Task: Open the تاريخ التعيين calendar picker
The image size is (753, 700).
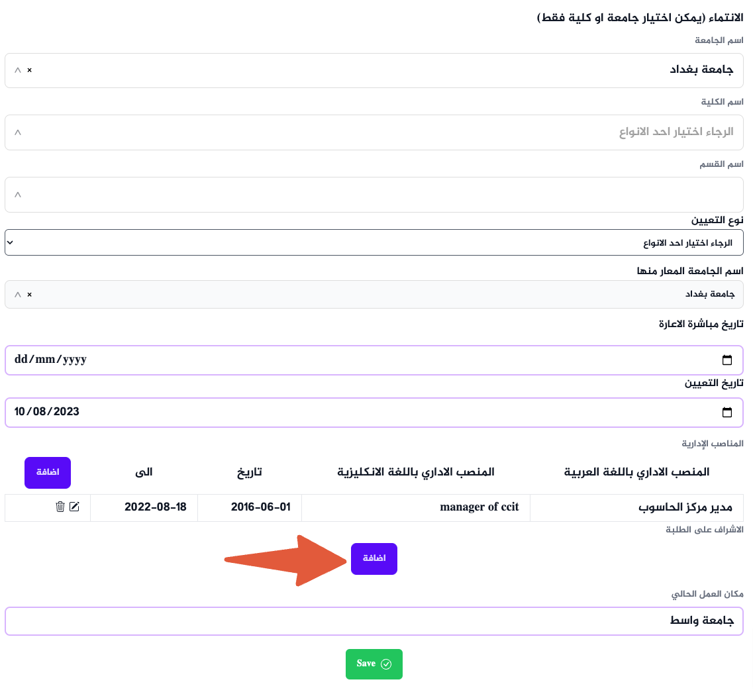Action: click(x=727, y=412)
